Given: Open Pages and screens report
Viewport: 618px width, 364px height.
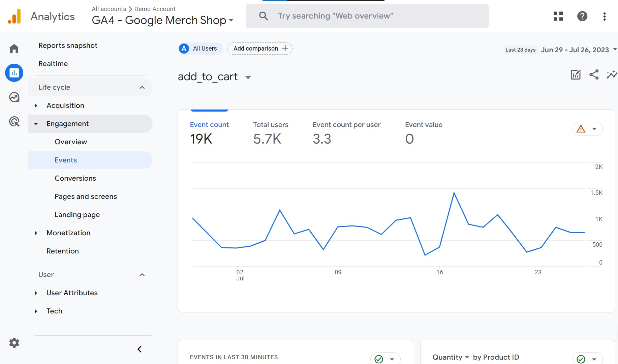Looking at the screenshot, I should coord(86,196).
